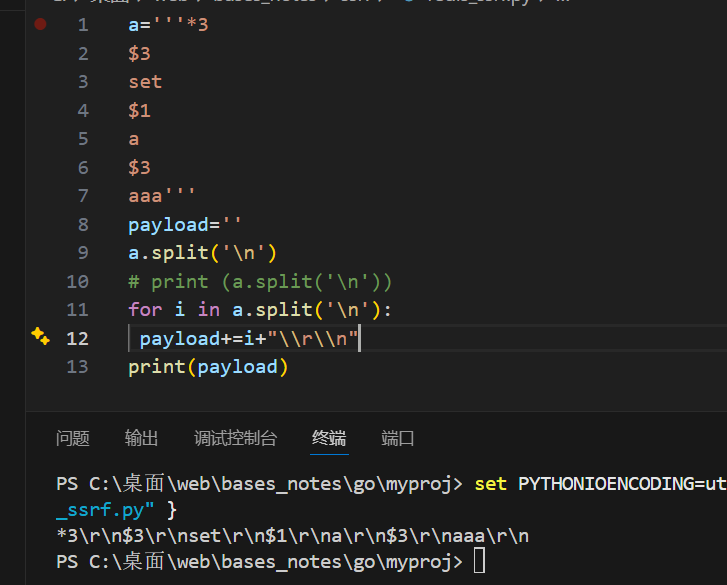Click the for i in loop line
The width and height of the screenshot is (727, 585).
pyautogui.click(x=260, y=310)
